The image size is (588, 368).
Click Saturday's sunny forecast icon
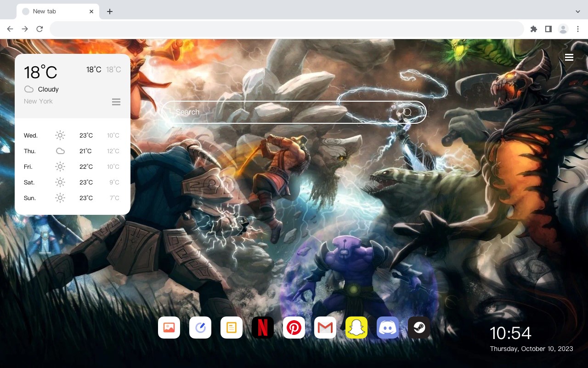60,182
